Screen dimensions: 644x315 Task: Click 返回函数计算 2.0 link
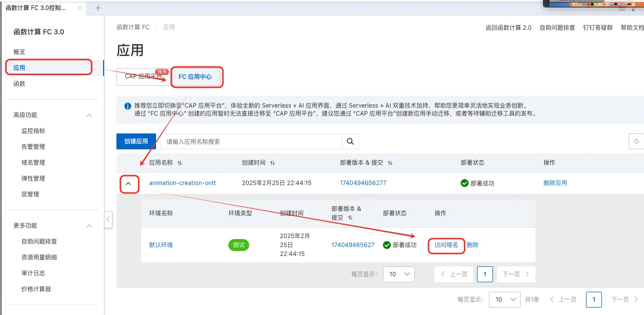[508, 28]
